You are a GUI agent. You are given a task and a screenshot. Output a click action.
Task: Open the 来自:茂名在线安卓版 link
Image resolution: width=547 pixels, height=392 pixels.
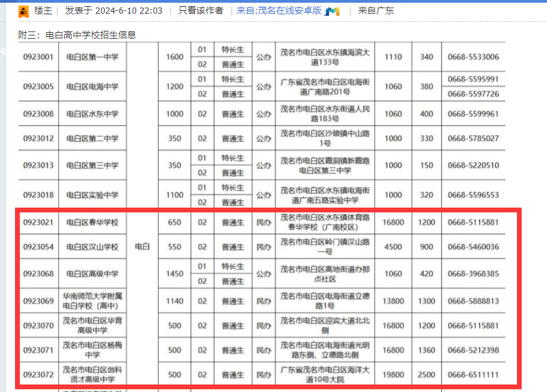[279, 11]
